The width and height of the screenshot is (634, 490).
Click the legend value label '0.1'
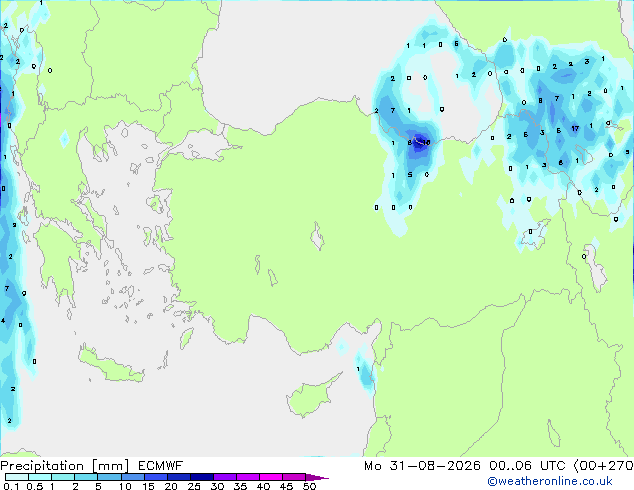pos(11,486)
